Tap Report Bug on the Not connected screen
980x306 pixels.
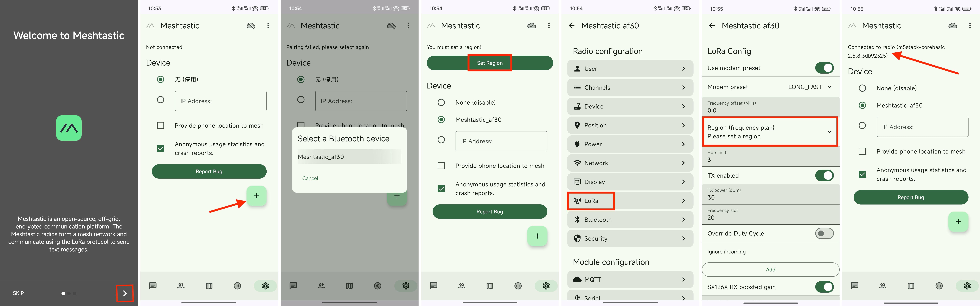(209, 171)
